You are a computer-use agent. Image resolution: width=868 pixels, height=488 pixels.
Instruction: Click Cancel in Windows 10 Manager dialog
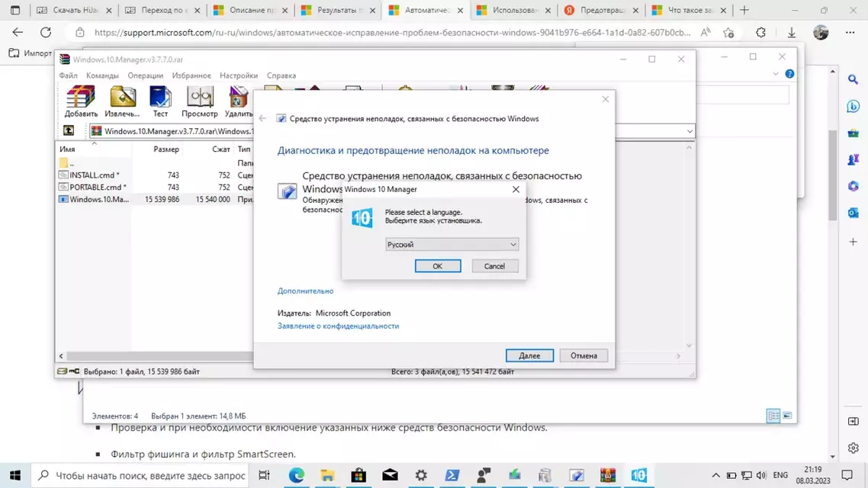[494, 266]
